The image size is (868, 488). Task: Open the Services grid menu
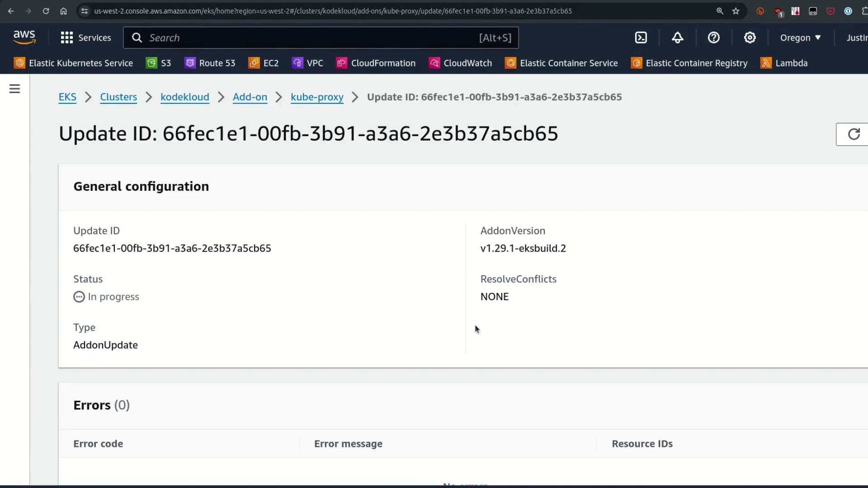point(86,38)
